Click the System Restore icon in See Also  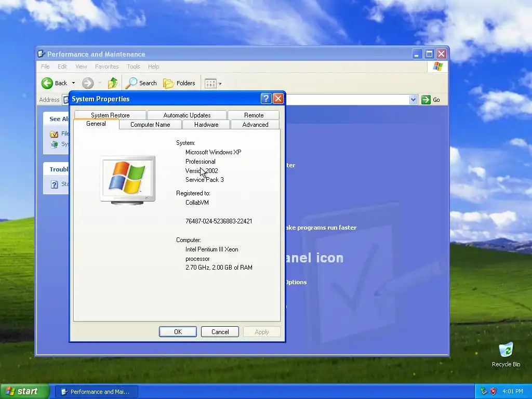point(54,144)
